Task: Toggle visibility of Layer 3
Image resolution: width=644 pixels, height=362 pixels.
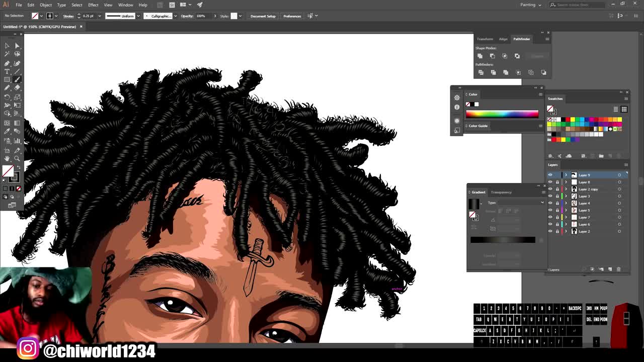Action: coord(550,196)
